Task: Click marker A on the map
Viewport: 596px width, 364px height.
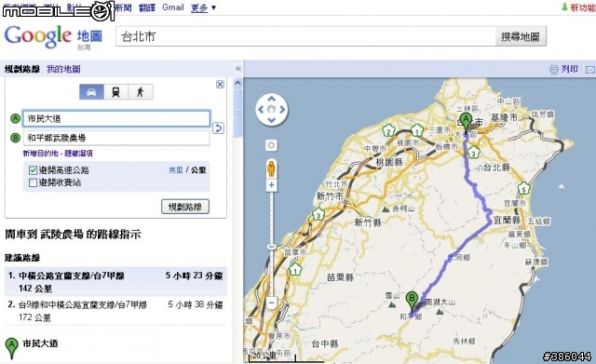Action: point(466,122)
